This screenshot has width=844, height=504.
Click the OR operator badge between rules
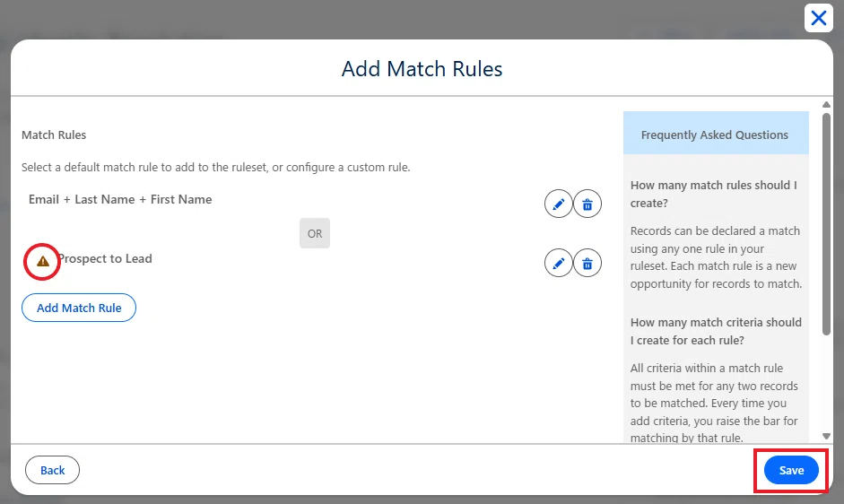click(315, 234)
